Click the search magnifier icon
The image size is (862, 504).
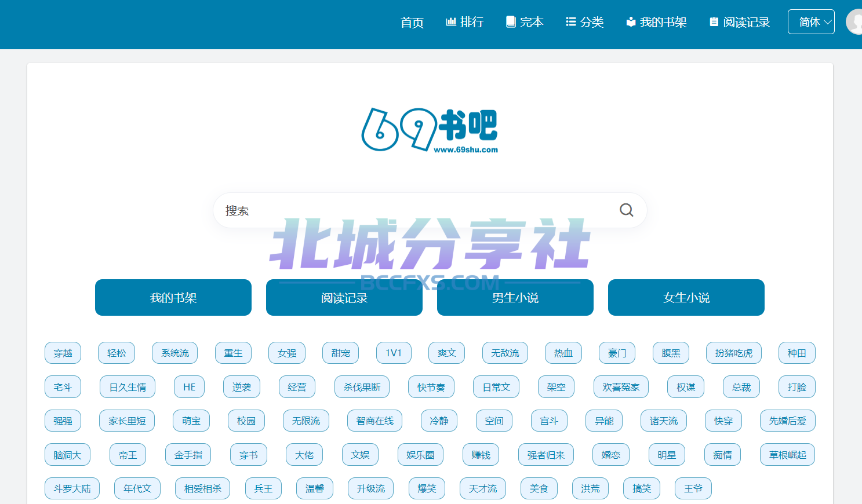pos(626,210)
